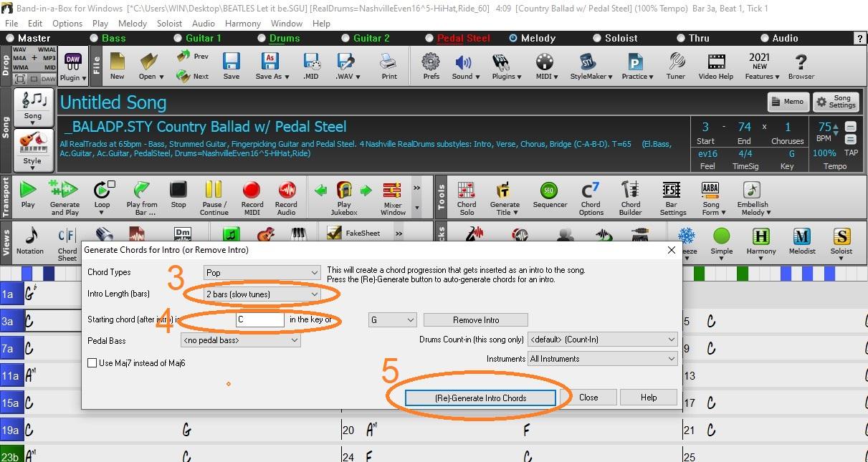
Task: Select the Pedal Steel track radio button
Action: [429, 38]
